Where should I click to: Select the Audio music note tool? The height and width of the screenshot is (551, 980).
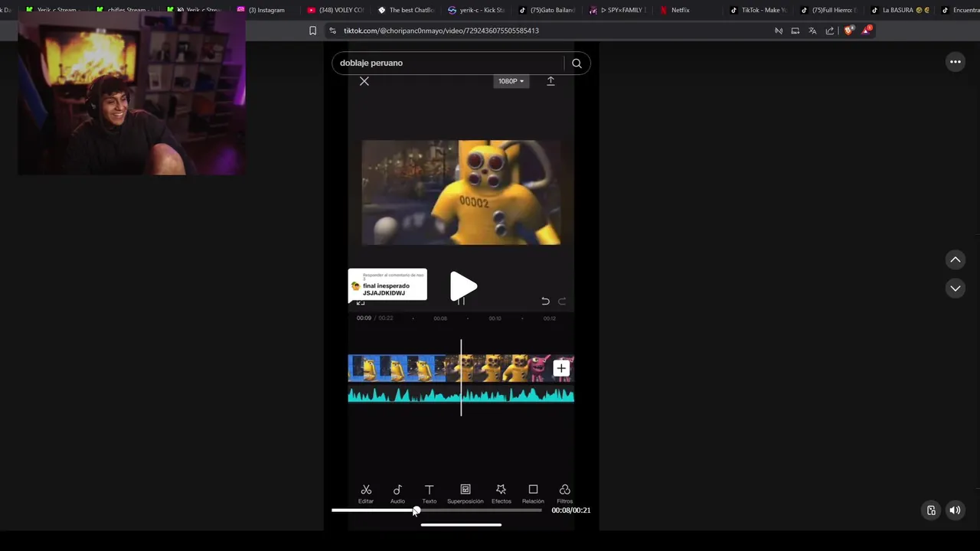pyautogui.click(x=397, y=494)
